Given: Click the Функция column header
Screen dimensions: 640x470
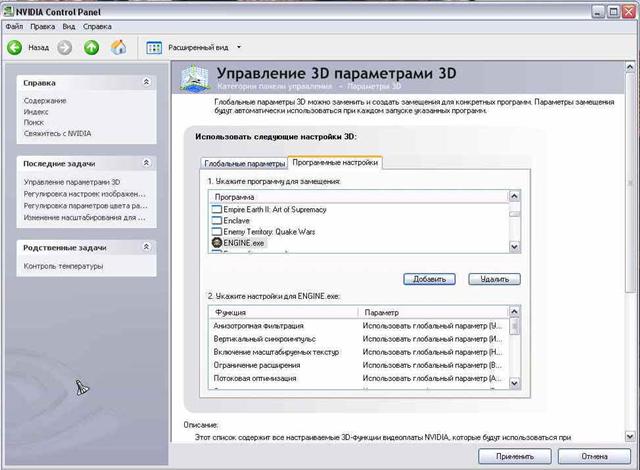Looking at the screenshot, I should click(x=284, y=312).
